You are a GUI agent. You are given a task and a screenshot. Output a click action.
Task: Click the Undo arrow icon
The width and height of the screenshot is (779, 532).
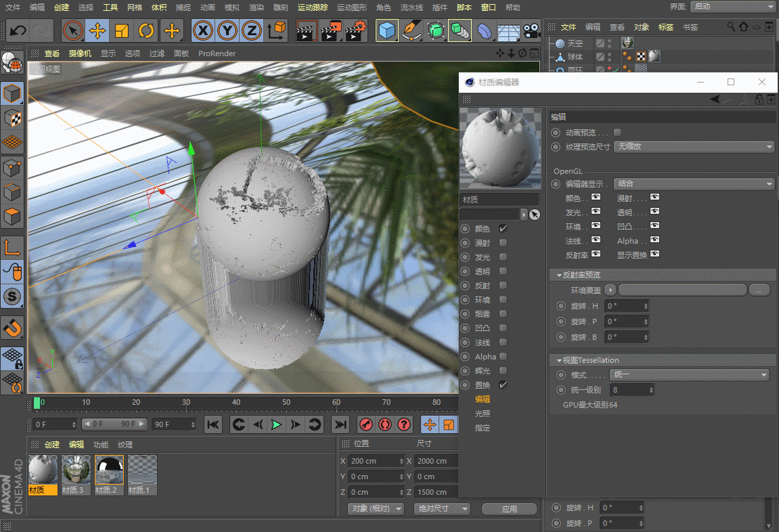click(18, 30)
